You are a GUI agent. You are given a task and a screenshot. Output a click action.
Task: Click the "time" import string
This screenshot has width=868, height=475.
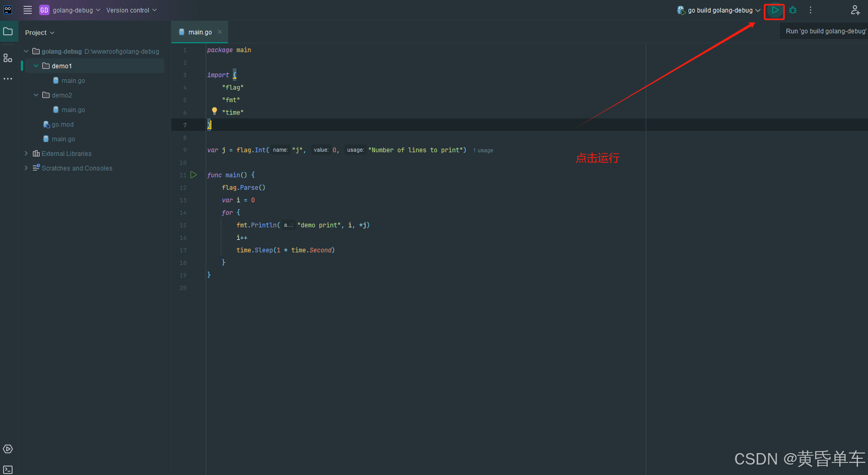click(233, 113)
